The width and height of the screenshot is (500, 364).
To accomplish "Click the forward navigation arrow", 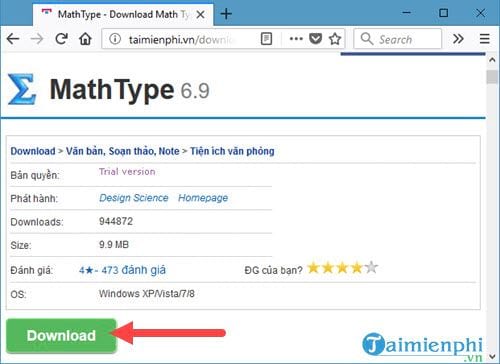I will pos(37,39).
